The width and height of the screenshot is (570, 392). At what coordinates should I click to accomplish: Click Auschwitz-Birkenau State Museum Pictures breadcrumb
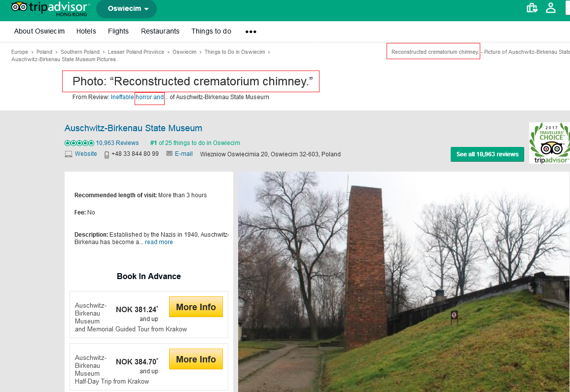(x=64, y=59)
